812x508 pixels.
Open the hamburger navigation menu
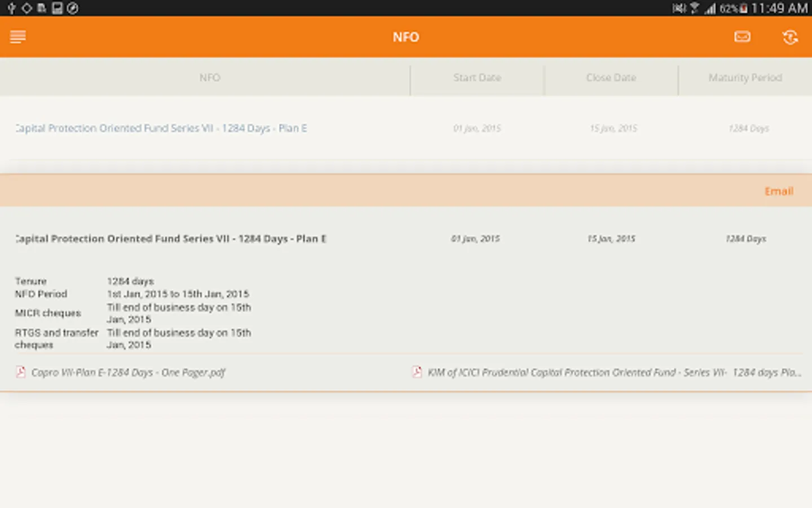pos(18,37)
